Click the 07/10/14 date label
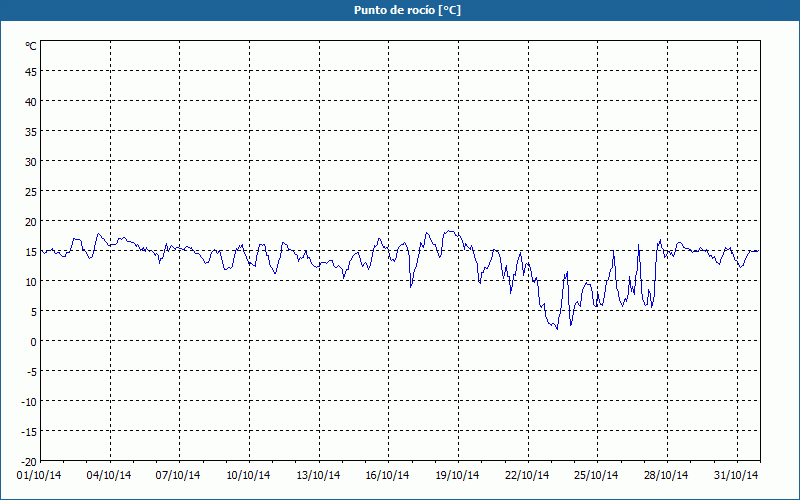The height and width of the screenshot is (500, 800). (x=178, y=475)
